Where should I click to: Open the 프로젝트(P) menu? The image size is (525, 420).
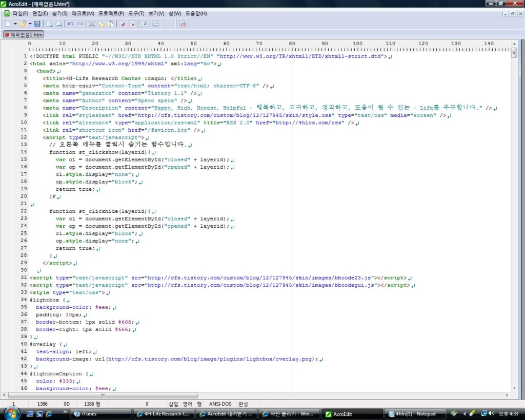tap(111, 13)
